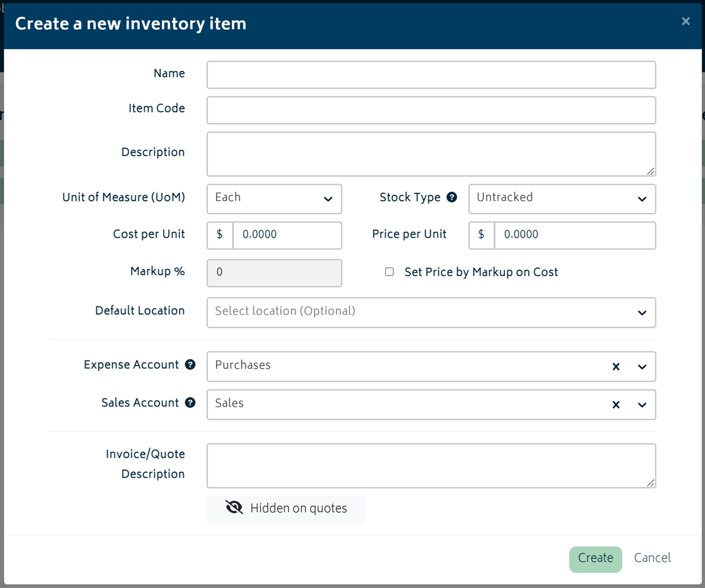Clear the Sales account selection
Viewport: 705px width, 588px height.
click(x=615, y=405)
